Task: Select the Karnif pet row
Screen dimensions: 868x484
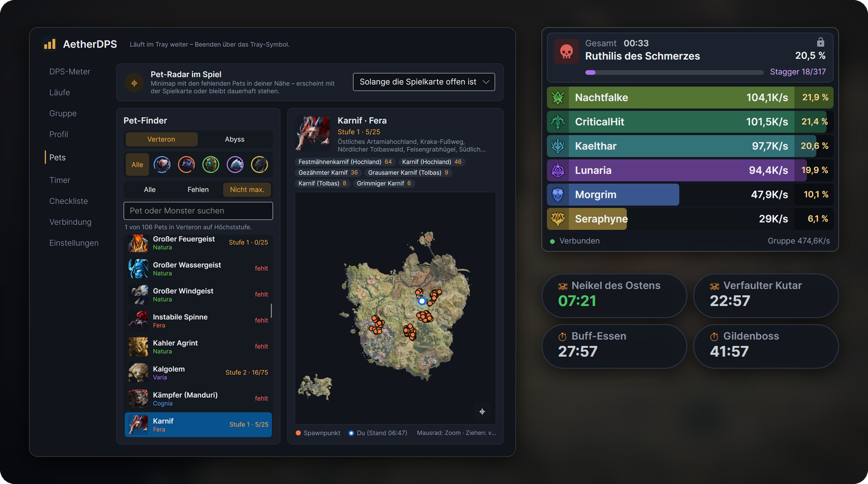Action: pyautogui.click(x=198, y=424)
